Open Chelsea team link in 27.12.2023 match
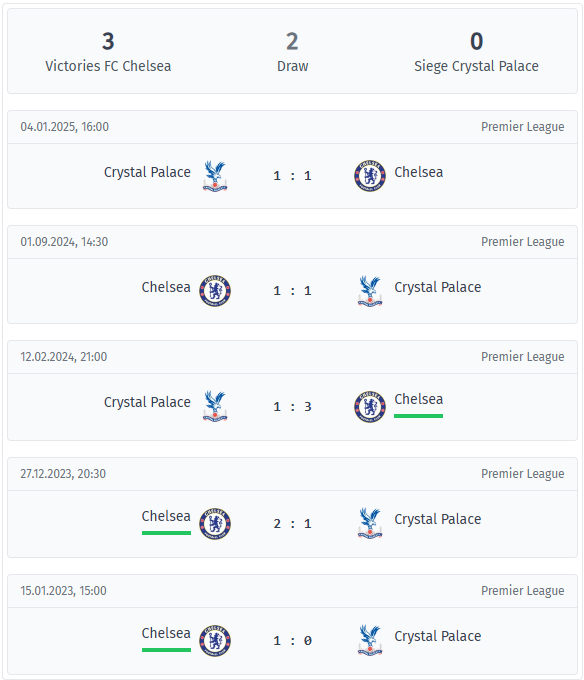Viewport: 584px width, 680px height. point(166,516)
